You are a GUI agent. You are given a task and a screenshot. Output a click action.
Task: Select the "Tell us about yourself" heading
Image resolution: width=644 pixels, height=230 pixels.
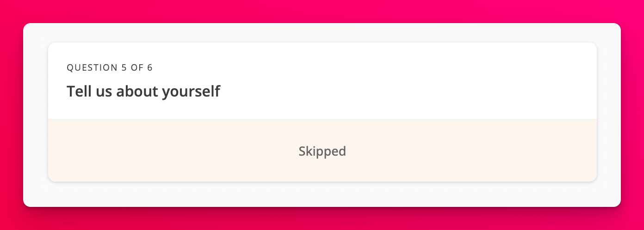pos(143,91)
